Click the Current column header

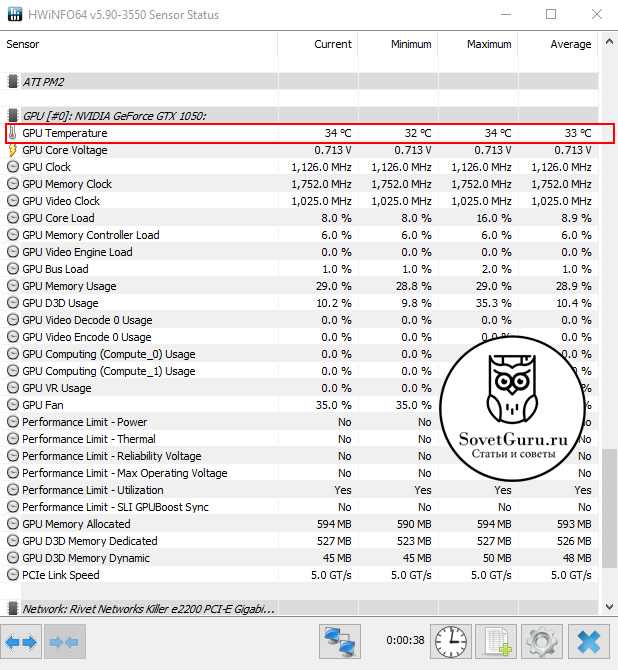[x=332, y=44]
